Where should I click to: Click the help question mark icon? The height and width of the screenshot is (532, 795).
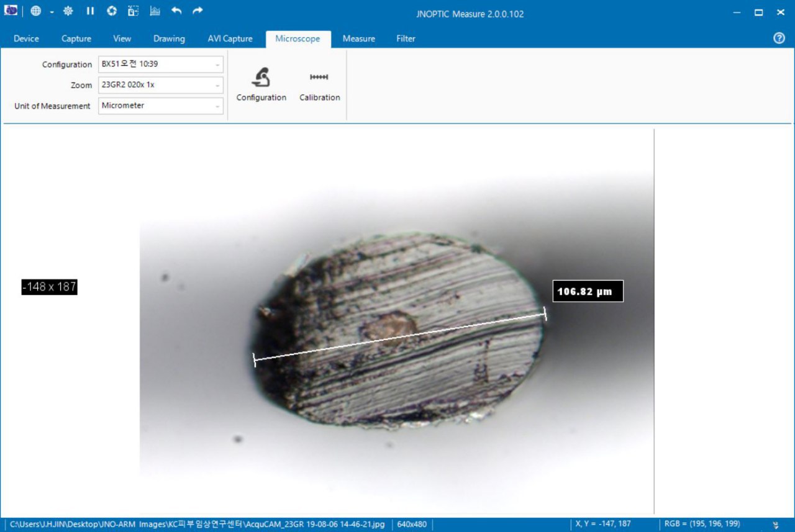[x=779, y=38]
